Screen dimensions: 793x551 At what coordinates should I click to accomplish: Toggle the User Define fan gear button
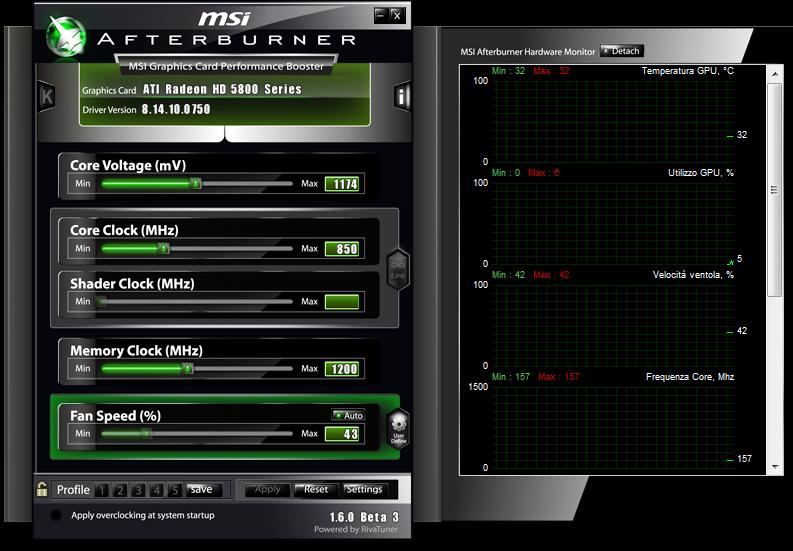pos(399,429)
